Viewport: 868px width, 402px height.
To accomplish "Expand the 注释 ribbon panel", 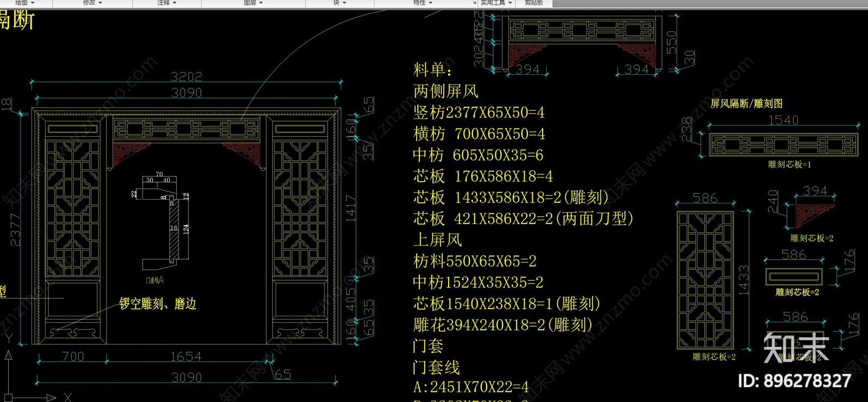I will pyautogui.click(x=167, y=3).
